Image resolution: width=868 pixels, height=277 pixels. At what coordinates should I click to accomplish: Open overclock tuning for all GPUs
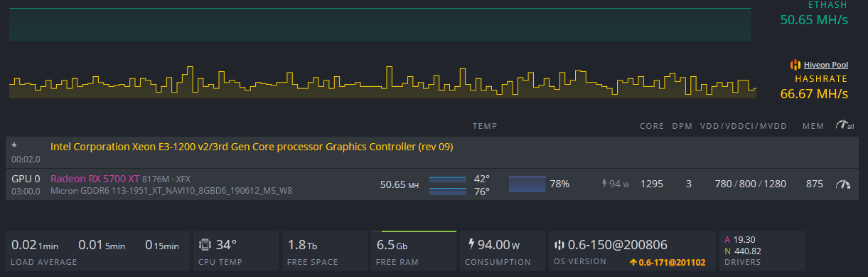[x=845, y=126]
